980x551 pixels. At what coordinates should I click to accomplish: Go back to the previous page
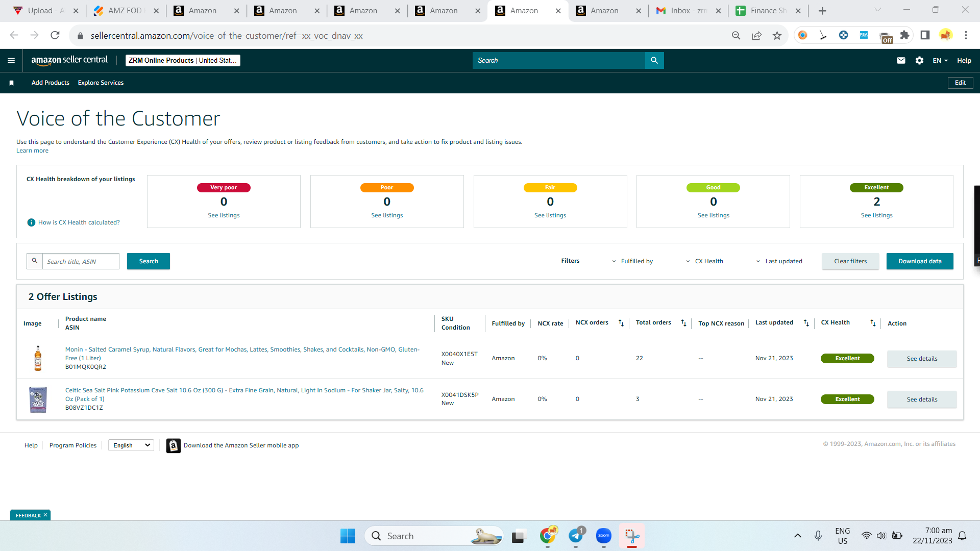point(14,35)
